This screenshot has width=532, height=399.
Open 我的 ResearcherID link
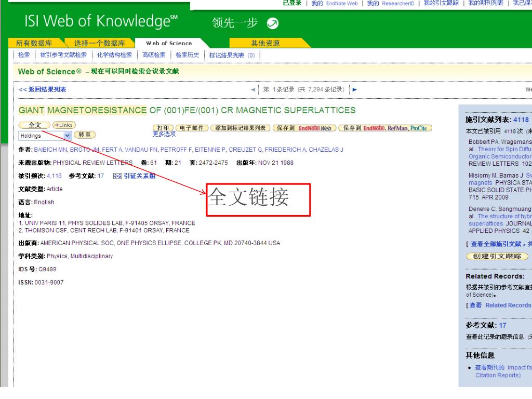pyautogui.click(x=391, y=4)
